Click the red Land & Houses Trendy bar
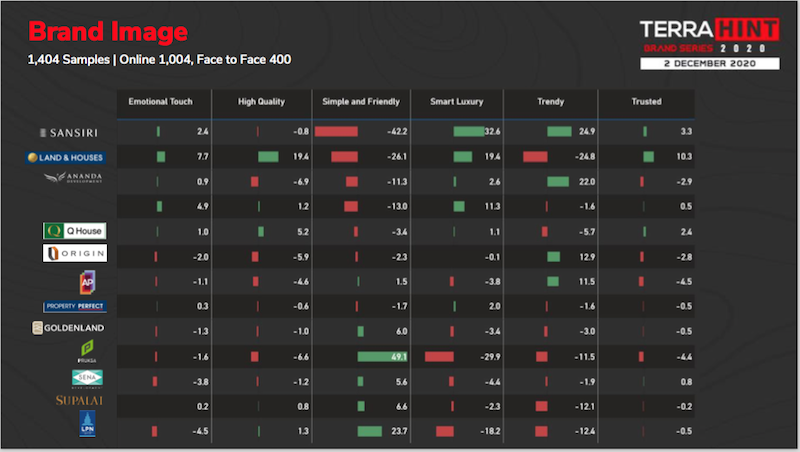Image resolution: width=800 pixels, height=452 pixels. (535, 157)
